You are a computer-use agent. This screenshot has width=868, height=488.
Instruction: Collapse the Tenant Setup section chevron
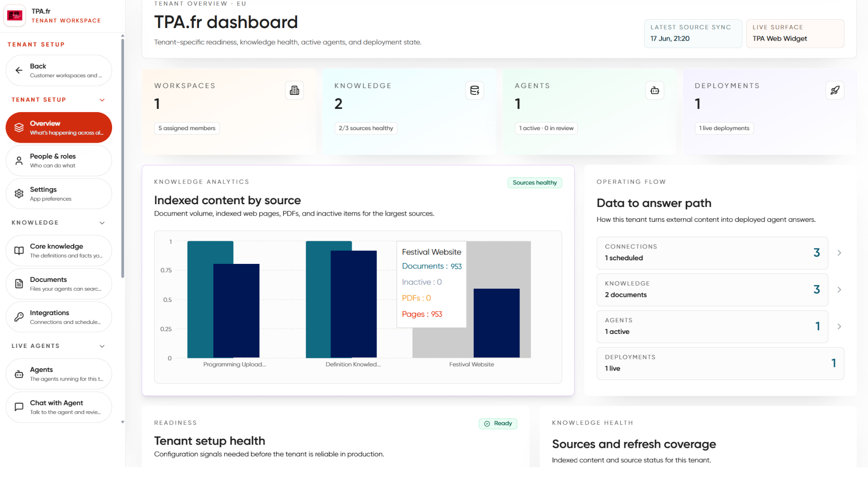[x=102, y=100]
